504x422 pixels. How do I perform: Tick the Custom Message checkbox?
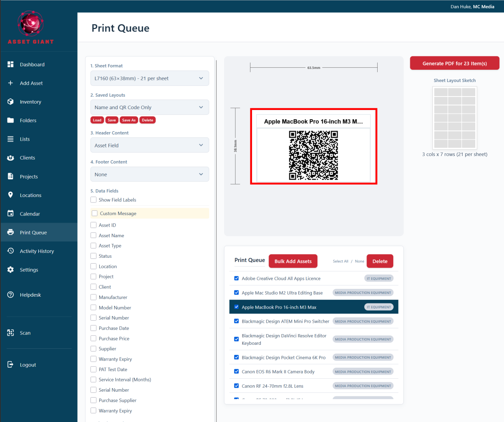point(94,213)
